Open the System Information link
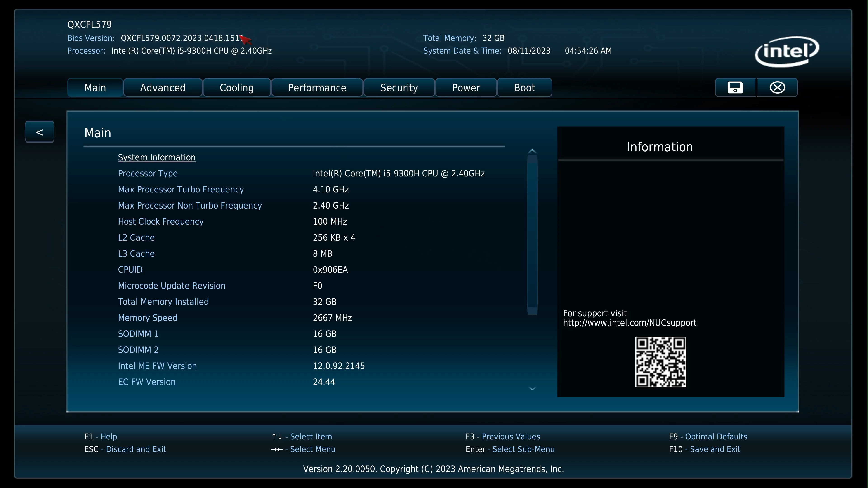Image resolution: width=868 pixels, height=488 pixels. [x=157, y=157]
